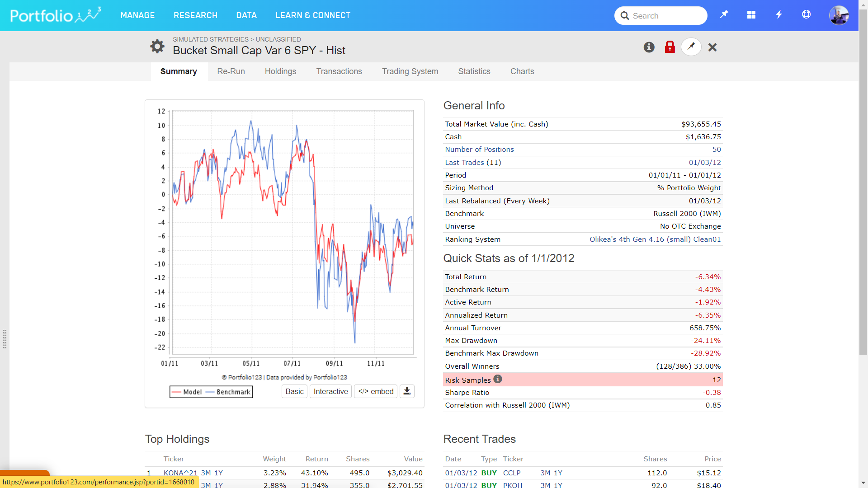Open the MANAGE menu in top navigation
Viewport: 868px width, 488px height.
pos(137,15)
